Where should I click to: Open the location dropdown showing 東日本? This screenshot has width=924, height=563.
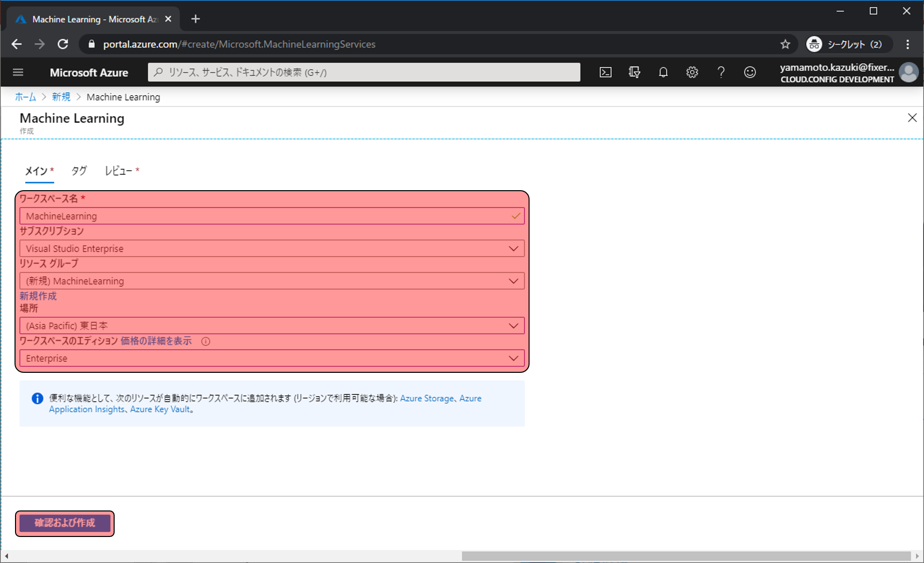pyautogui.click(x=272, y=326)
